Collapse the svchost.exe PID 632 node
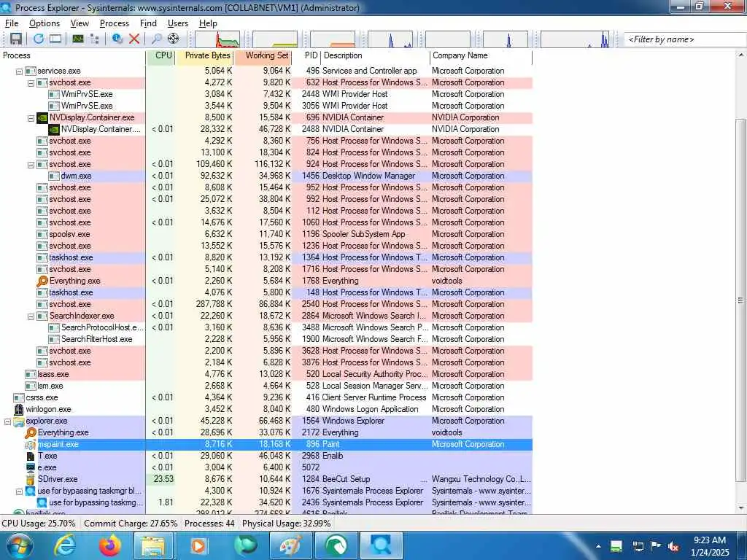 pyautogui.click(x=31, y=83)
